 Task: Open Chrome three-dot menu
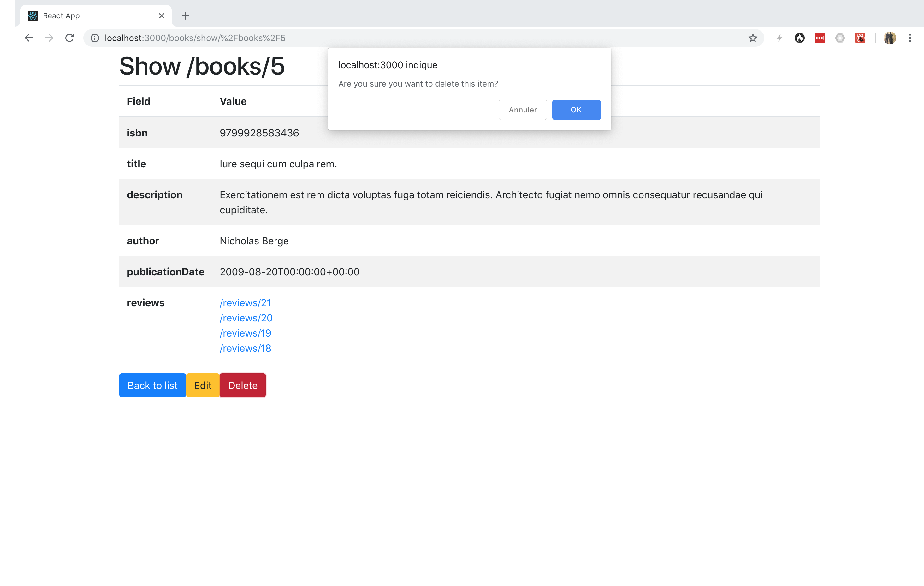coord(910,38)
